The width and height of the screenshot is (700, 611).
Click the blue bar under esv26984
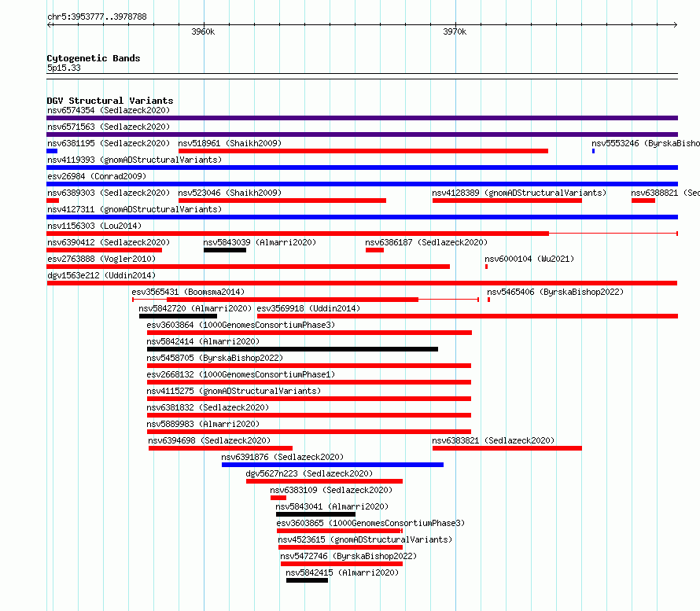point(362,184)
